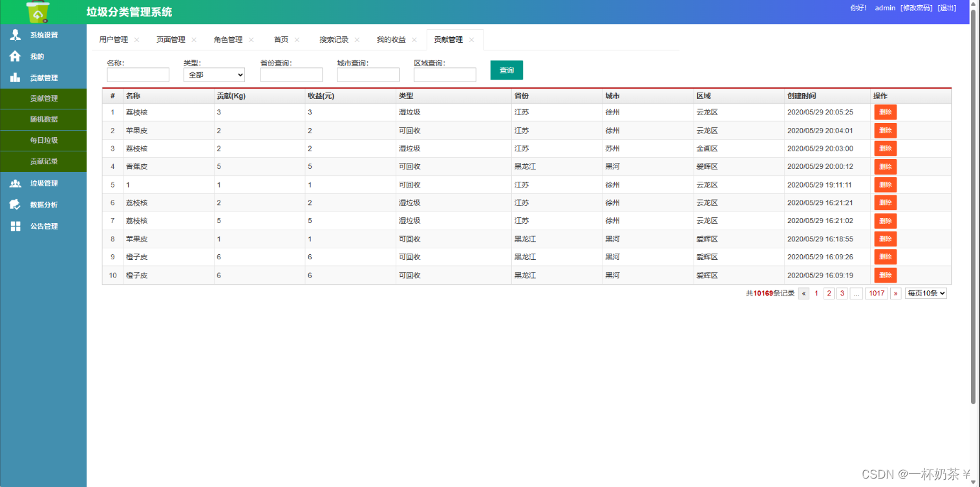Switch to the 页面管理 tab
The height and width of the screenshot is (487, 980).
tap(171, 40)
